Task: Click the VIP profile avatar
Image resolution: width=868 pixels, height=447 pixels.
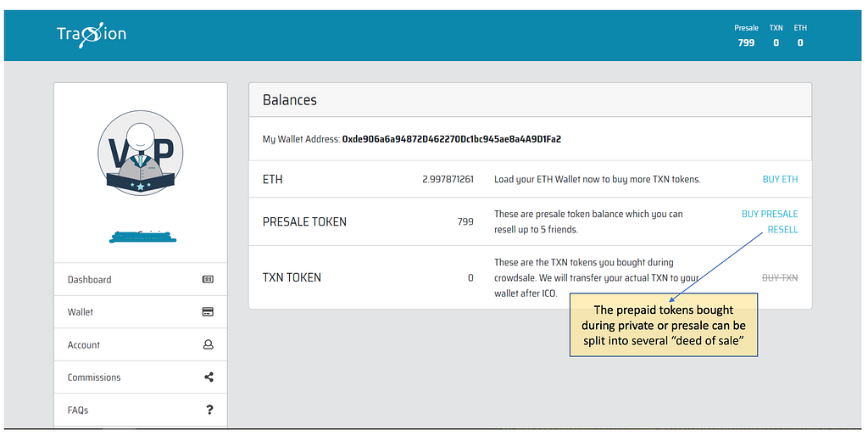Action: coord(141,153)
